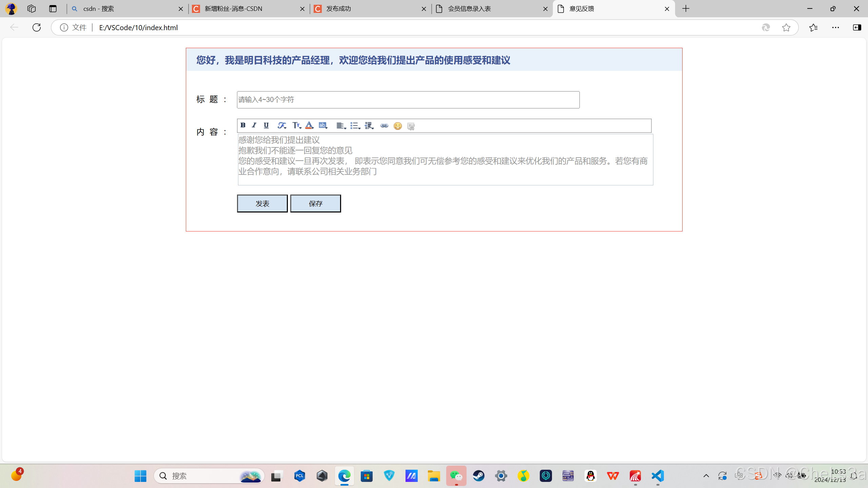The width and height of the screenshot is (868, 488).
Task: Click the 保存 button
Action: click(x=315, y=203)
